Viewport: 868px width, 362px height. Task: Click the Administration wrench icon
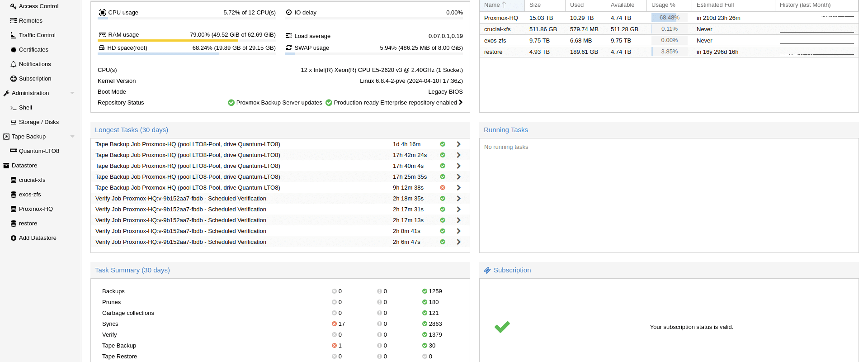(x=6, y=93)
